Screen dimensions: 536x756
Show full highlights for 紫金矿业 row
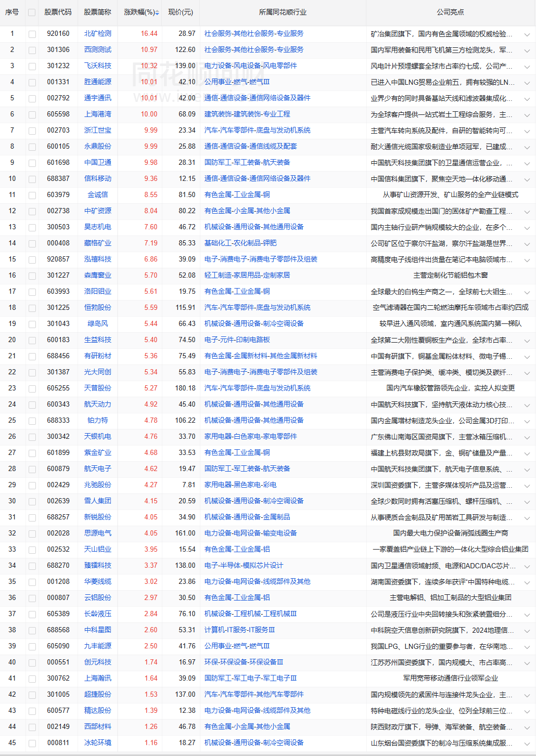pyautogui.click(x=527, y=453)
